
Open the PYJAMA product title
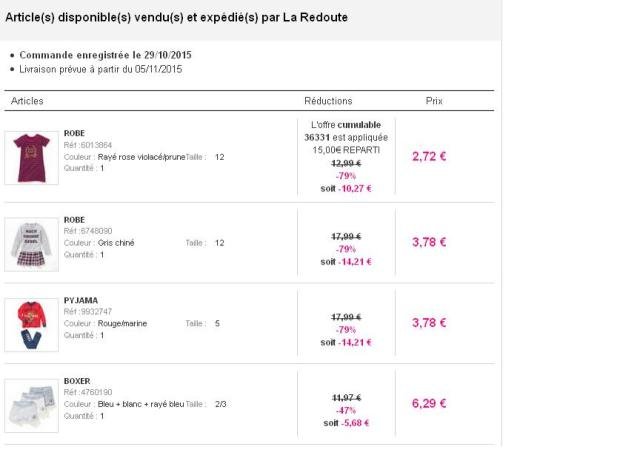81,300
